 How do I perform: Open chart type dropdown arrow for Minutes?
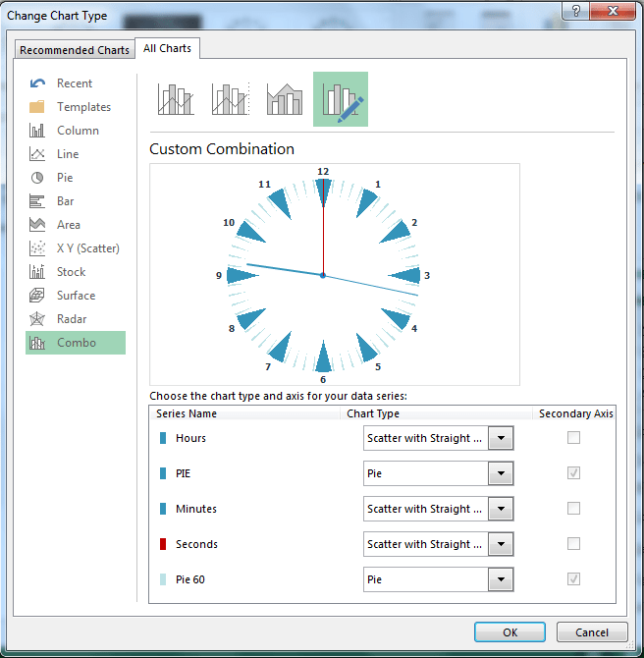tap(501, 509)
